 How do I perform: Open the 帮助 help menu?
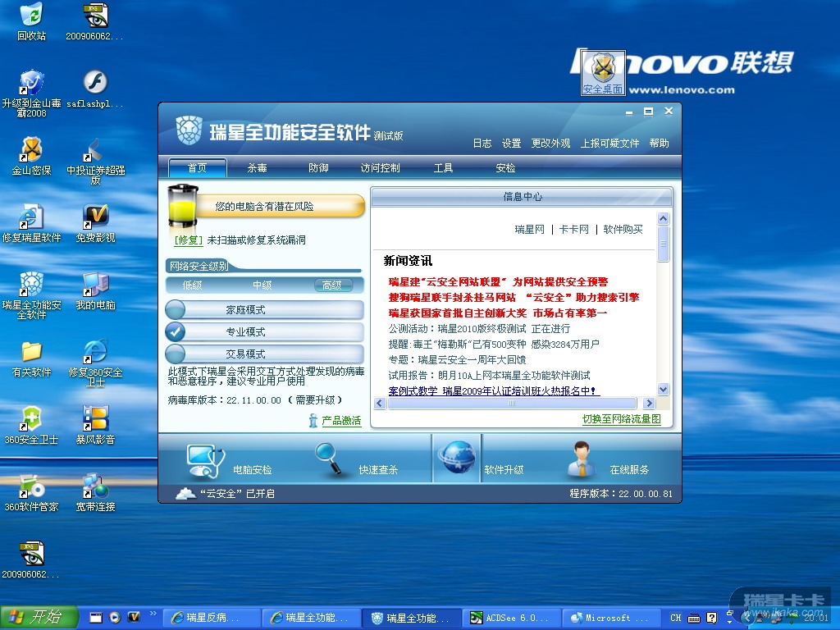659,143
